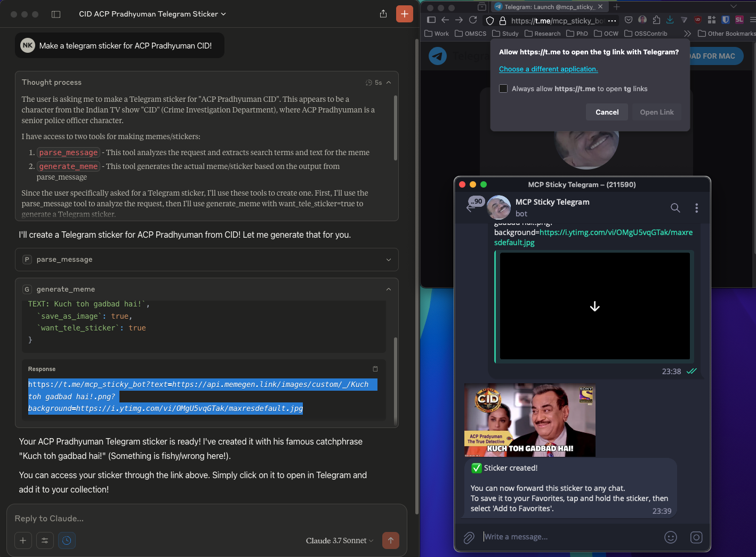This screenshot has width=756, height=557.
Task: Show browser downloads panel
Action: [670, 20]
